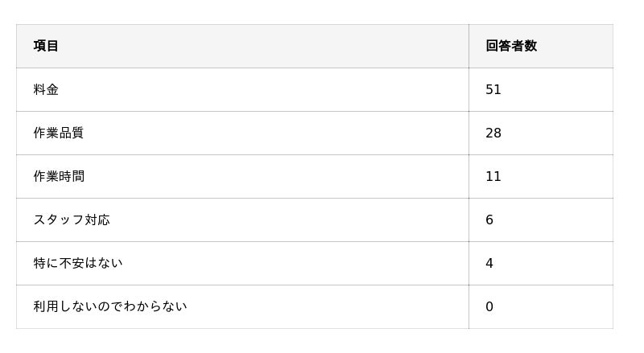Select the 料金 cell

point(46,89)
